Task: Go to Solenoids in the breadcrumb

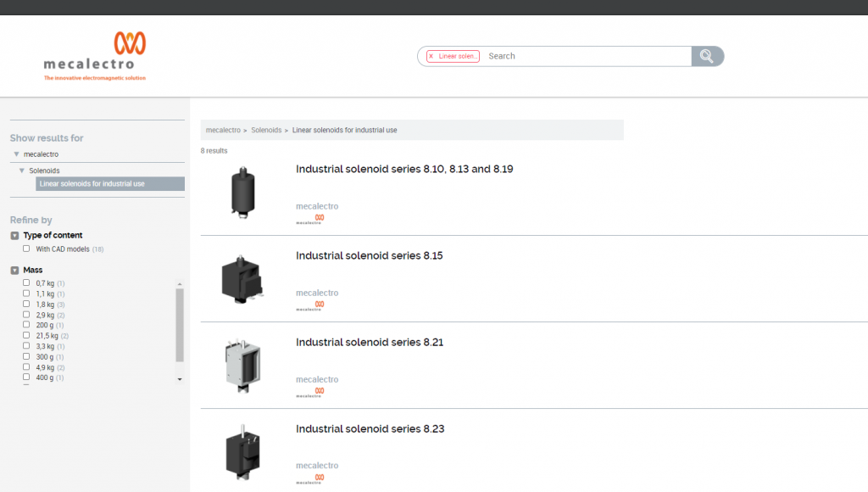Action: tap(266, 131)
